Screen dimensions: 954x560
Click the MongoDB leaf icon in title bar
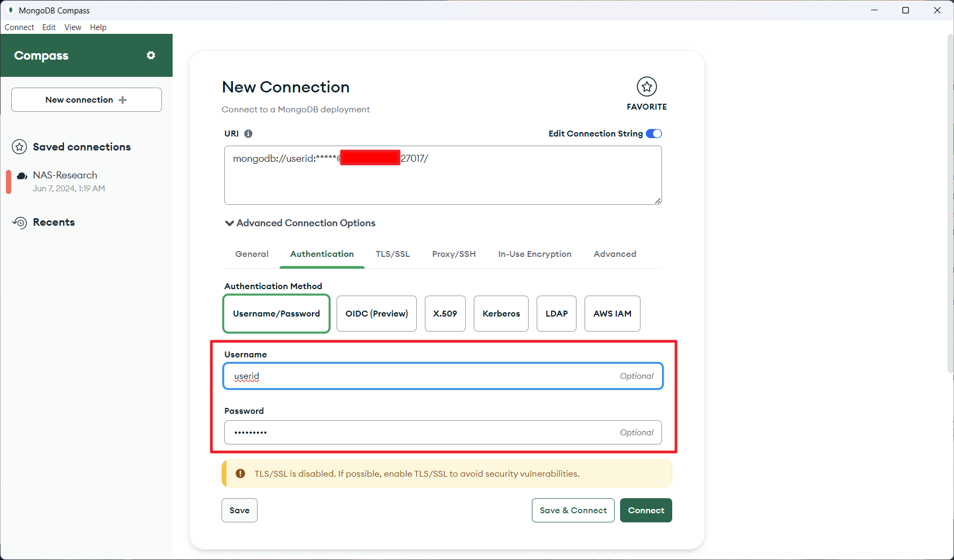pyautogui.click(x=10, y=10)
